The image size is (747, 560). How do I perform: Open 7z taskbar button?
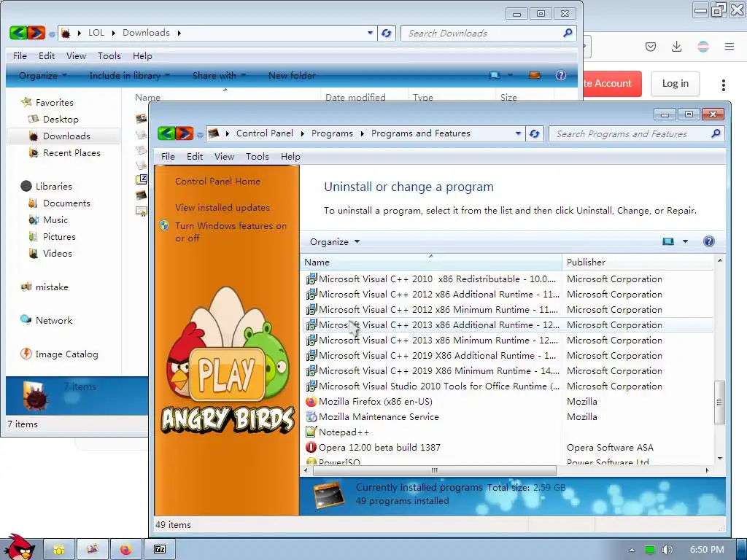point(160,550)
